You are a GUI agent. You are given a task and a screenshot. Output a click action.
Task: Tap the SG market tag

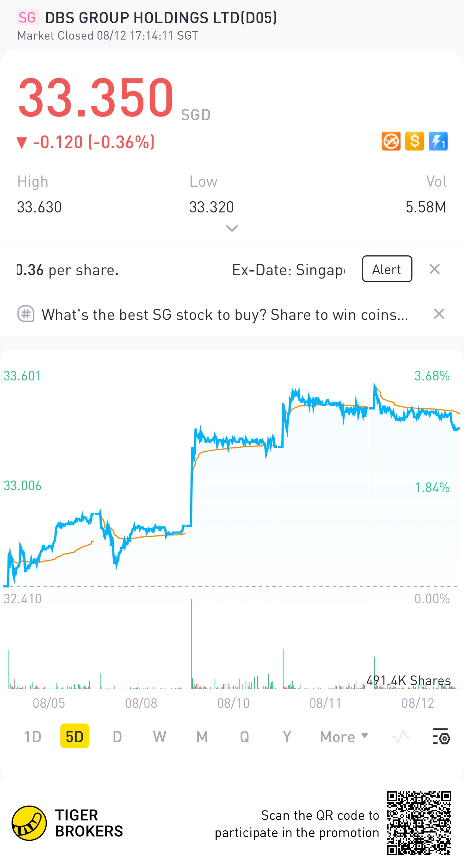(27, 18)
